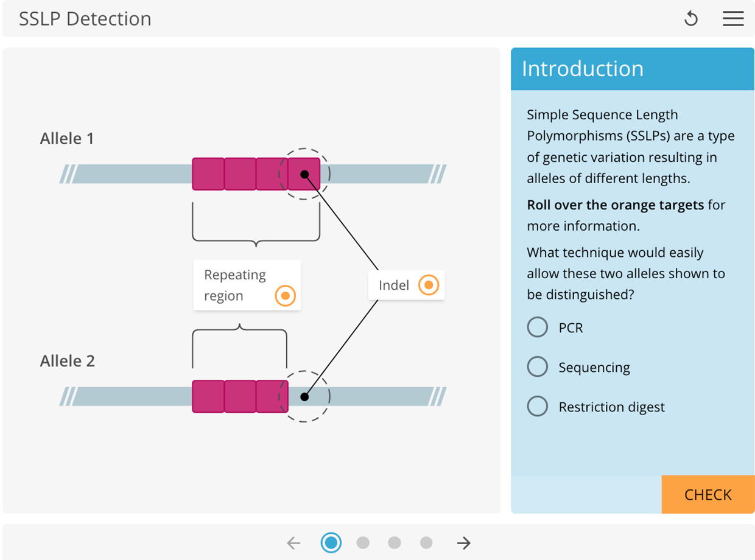Click the reset/restart icon
The width and height of the screenshot is (755, 560).
pos(691,19)
